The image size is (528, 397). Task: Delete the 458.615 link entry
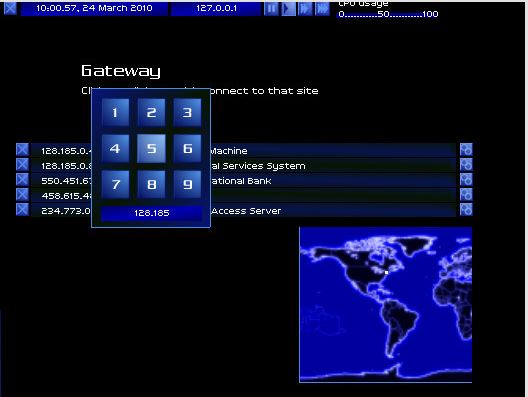point(22,195)
